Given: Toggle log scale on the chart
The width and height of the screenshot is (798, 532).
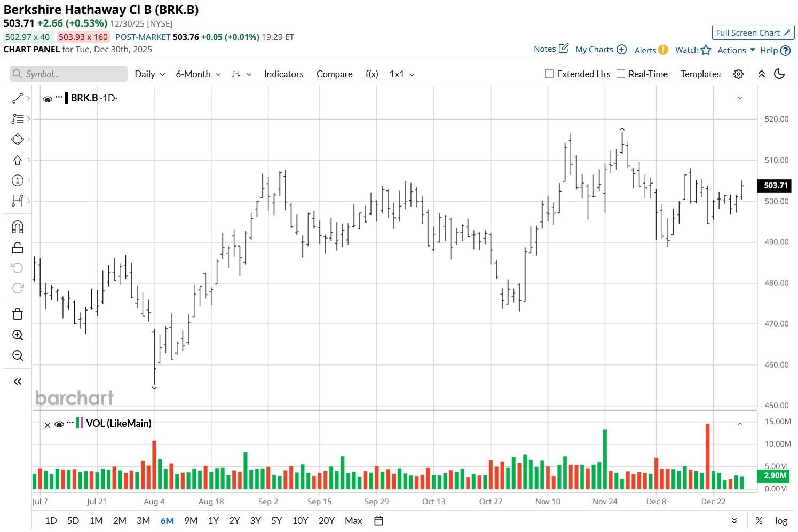Looking at the screenshot, I should coord(781,521).
